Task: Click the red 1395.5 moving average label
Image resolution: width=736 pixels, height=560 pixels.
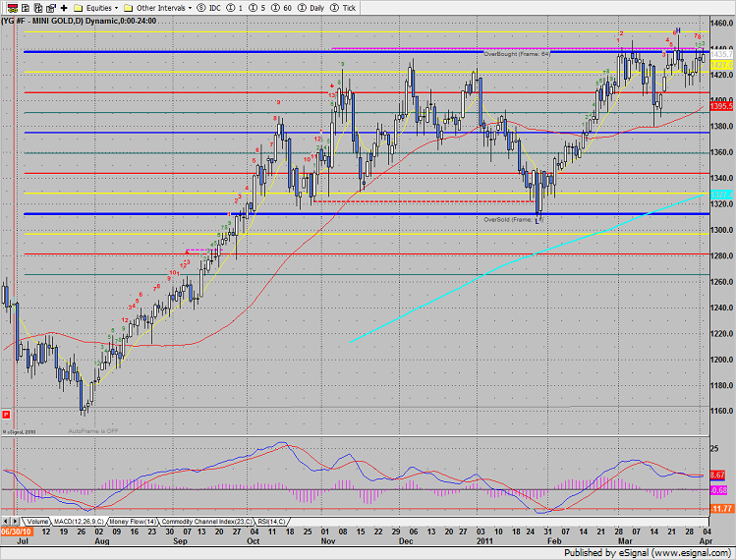Action: pos(722,106)
